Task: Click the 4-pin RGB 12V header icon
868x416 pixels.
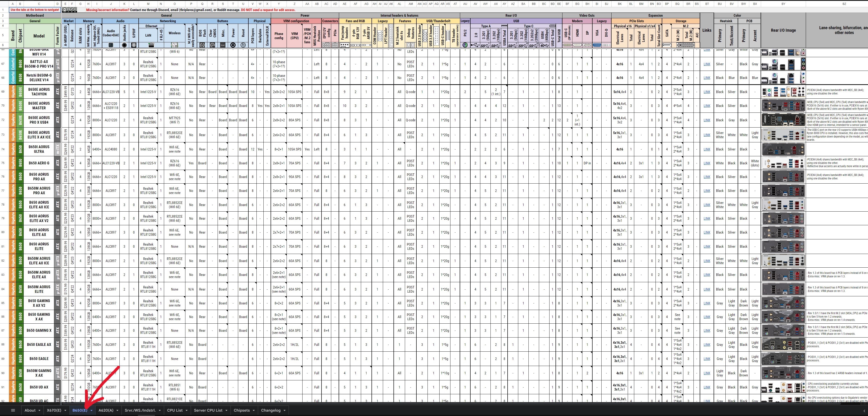Action: click(356, 45)
